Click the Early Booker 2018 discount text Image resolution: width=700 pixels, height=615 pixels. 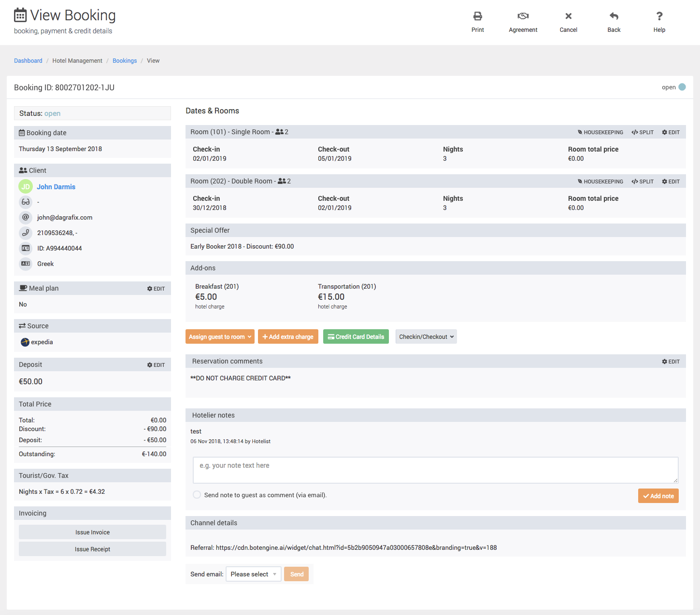point(242,246)
